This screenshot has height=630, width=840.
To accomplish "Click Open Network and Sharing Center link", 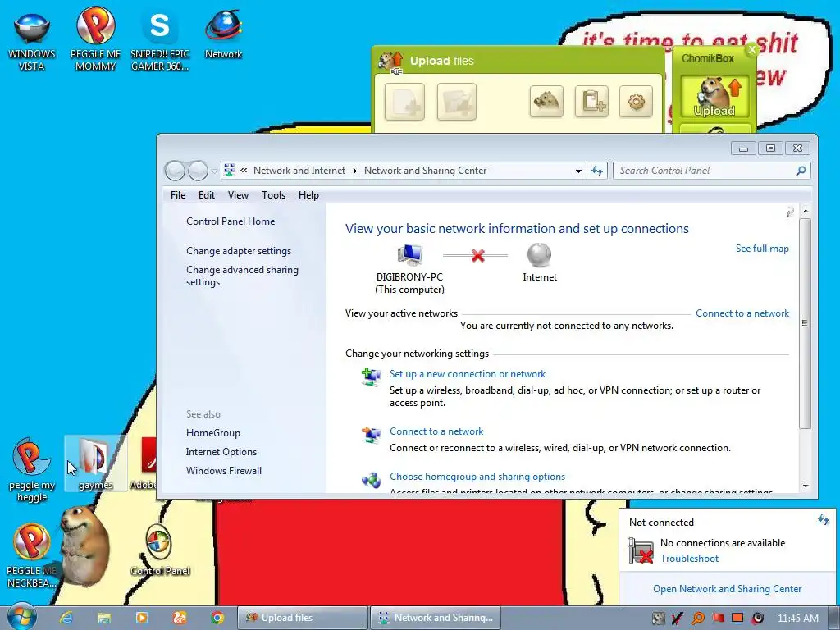I will pos(727,589).
